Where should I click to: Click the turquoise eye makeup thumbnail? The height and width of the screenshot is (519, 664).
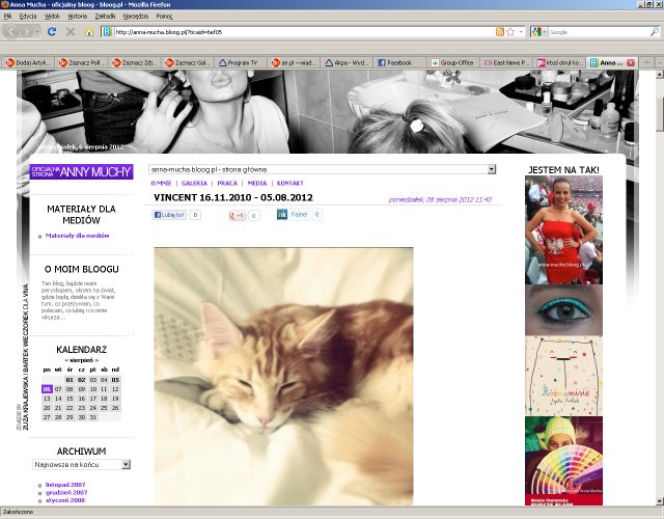point(564,310)
